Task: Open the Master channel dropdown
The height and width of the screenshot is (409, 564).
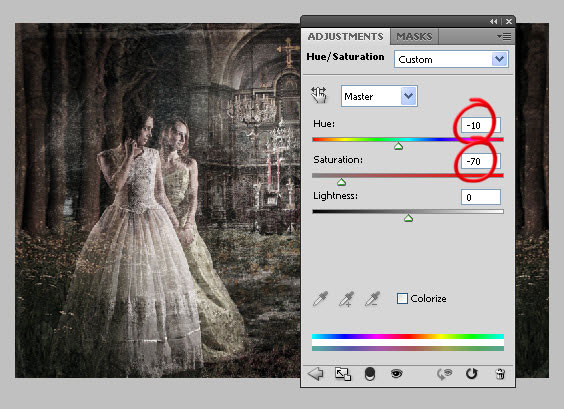Action: 379,96
